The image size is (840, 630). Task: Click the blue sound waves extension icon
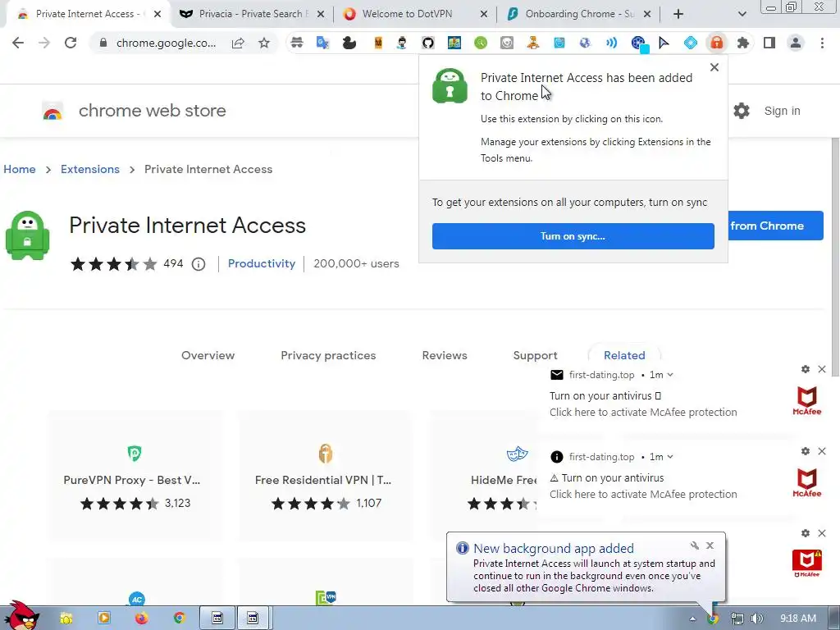click(611, 43)
